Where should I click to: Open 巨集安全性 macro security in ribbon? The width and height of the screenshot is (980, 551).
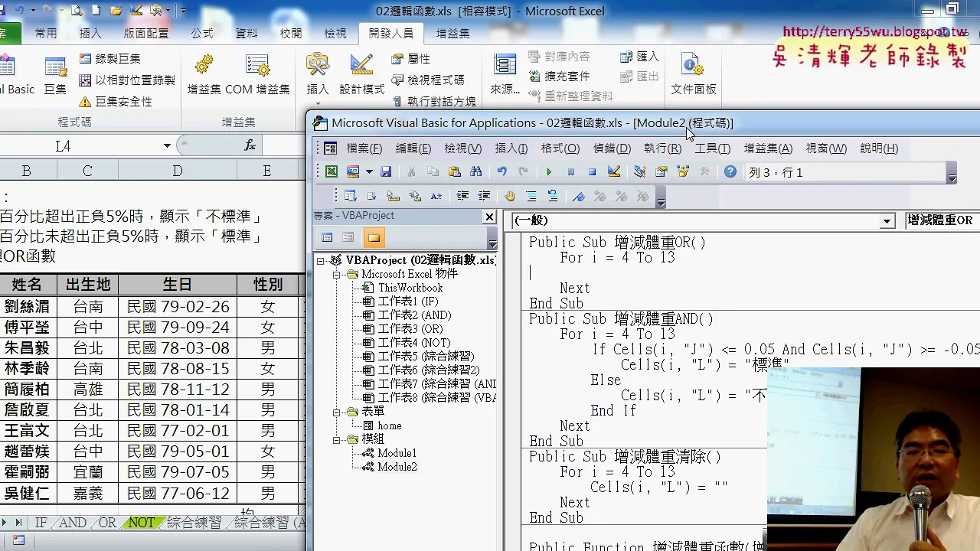pyautogui.click(x=116, y=102)
